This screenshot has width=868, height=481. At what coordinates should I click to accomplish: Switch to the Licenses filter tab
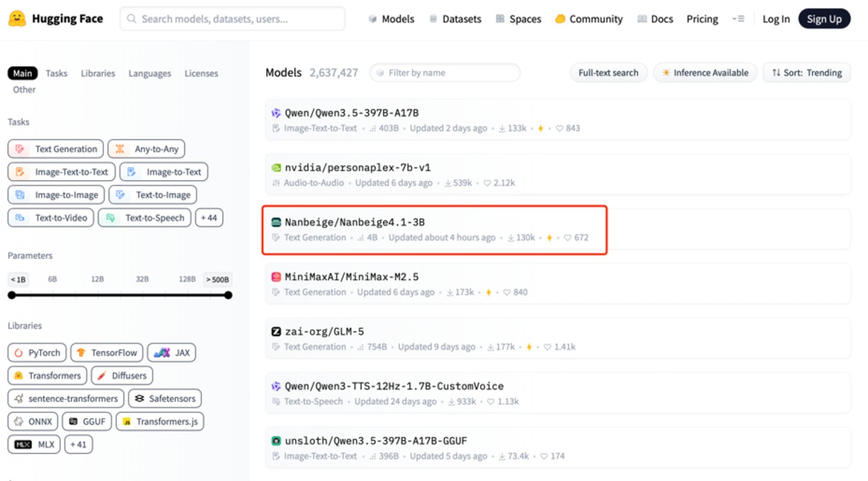(201, 74)
